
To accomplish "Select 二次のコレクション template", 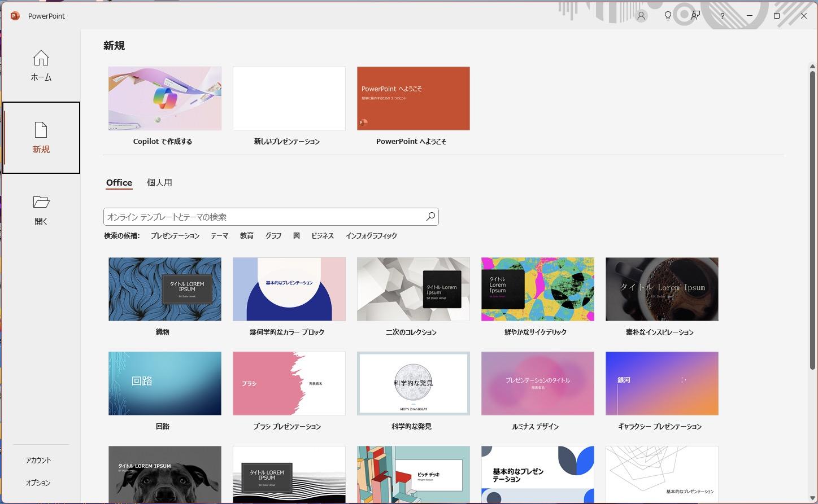I will click(x=414, y=290).
